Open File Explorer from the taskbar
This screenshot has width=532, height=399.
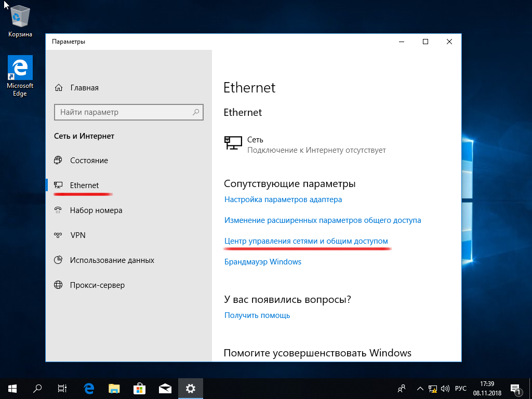tap(114, 389)
